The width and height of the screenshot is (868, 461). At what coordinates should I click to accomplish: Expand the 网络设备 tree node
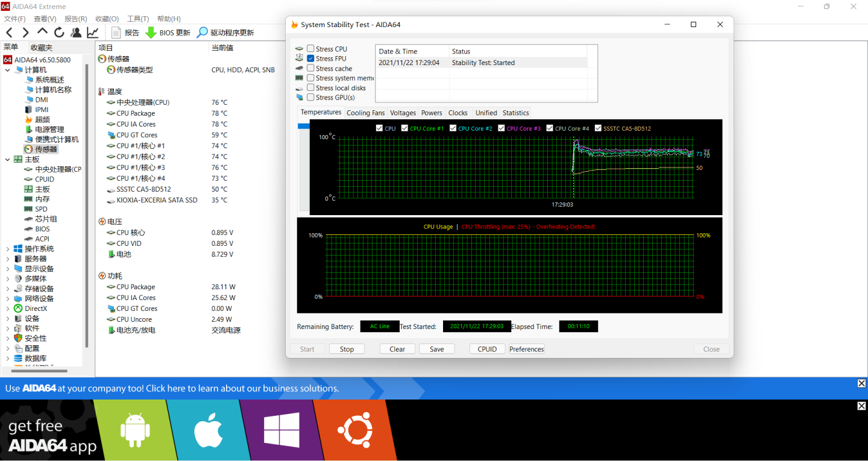click(8, 298)
